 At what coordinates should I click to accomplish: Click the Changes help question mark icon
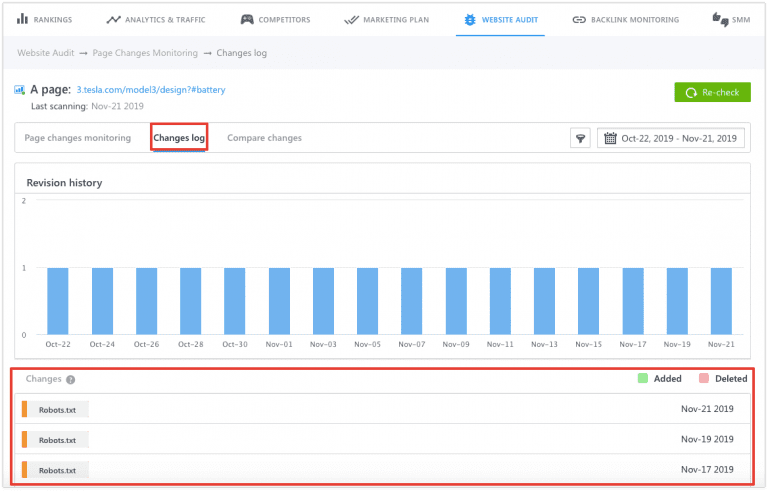click(71, 379)
